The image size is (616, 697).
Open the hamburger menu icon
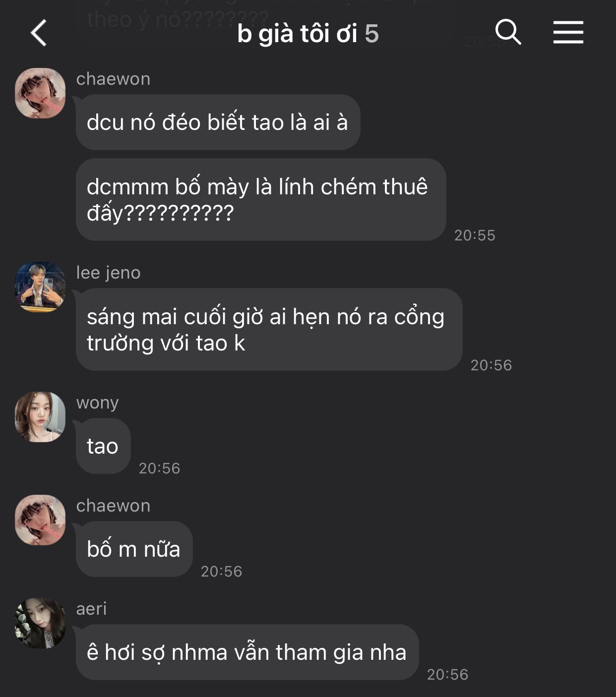568,33
